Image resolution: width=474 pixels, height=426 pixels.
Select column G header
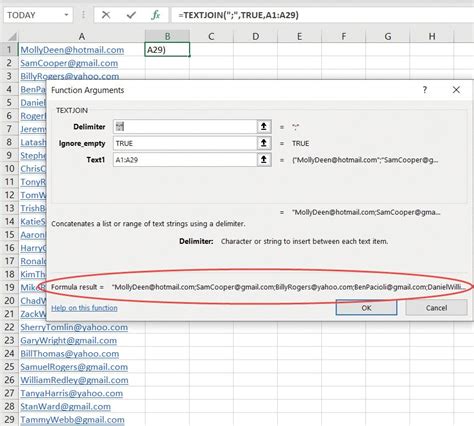[387, 36]
